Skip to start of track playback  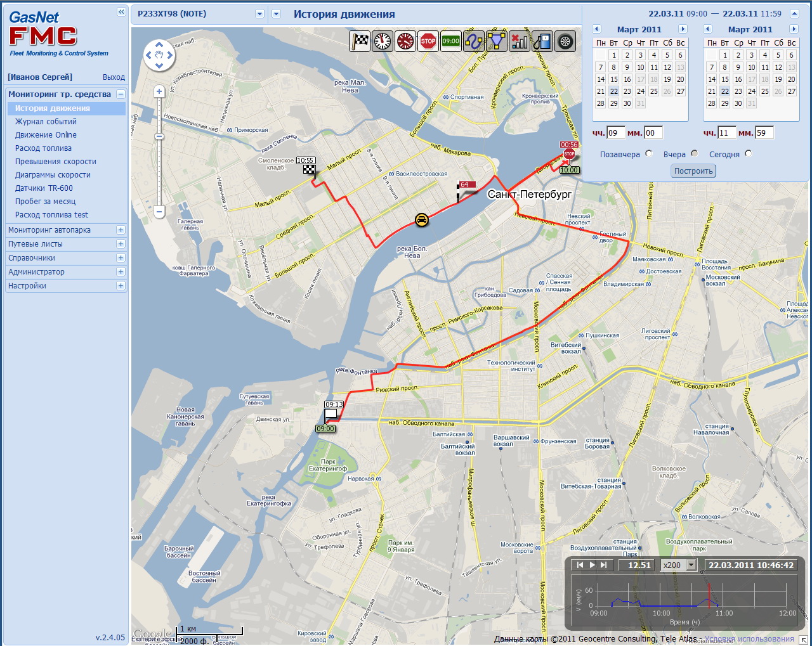click(x=579, y=565)
